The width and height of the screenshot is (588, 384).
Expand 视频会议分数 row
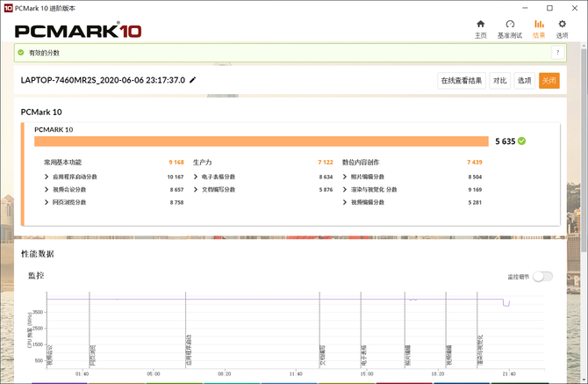click(47, 189)
